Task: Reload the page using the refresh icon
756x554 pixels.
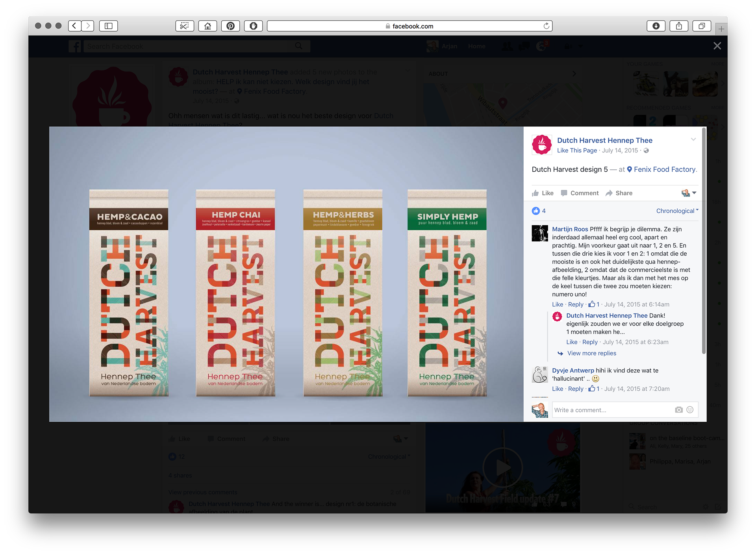Action: pyautogui.click(x=546, y=26)
